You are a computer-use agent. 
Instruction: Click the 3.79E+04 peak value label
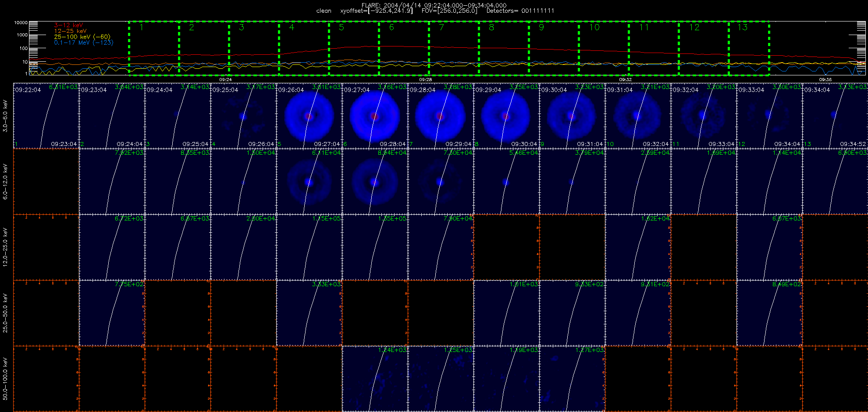point(589,153)
